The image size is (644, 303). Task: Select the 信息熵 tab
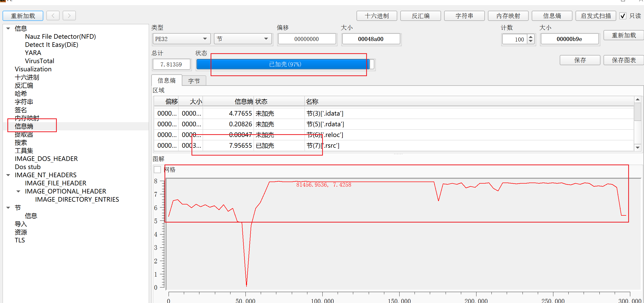tap(167, 81)
